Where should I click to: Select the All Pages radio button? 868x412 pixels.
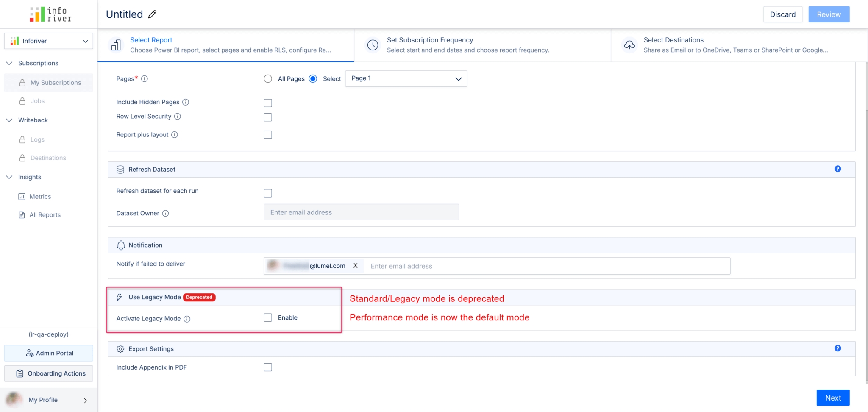coord(268,79)
